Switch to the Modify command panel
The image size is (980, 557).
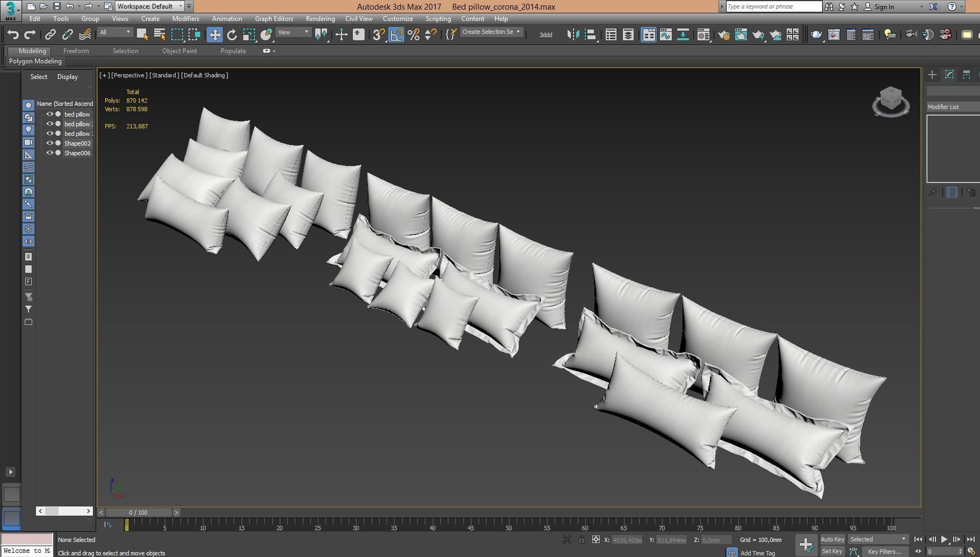(949, 75)
